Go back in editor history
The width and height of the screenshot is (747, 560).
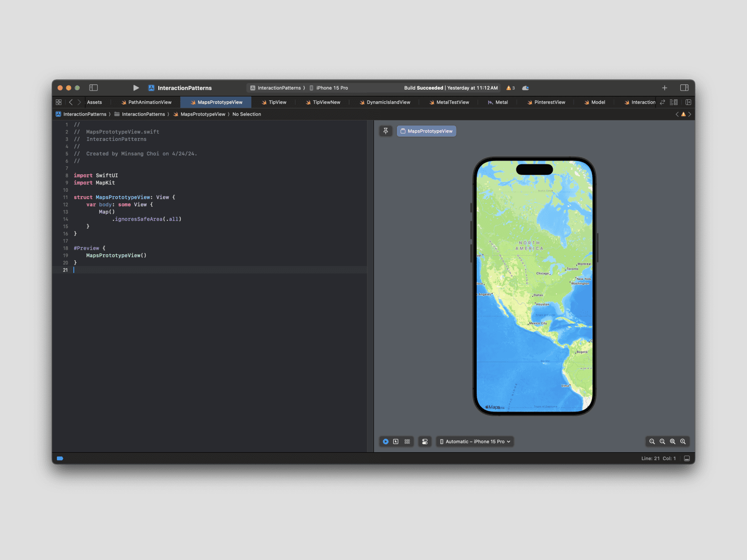[x=71, y=102]
